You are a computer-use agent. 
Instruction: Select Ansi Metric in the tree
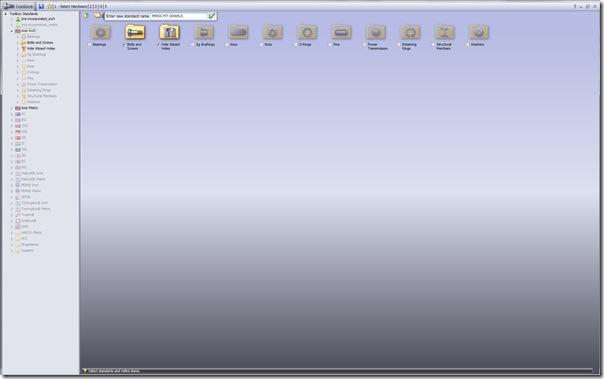click(29, 108)
